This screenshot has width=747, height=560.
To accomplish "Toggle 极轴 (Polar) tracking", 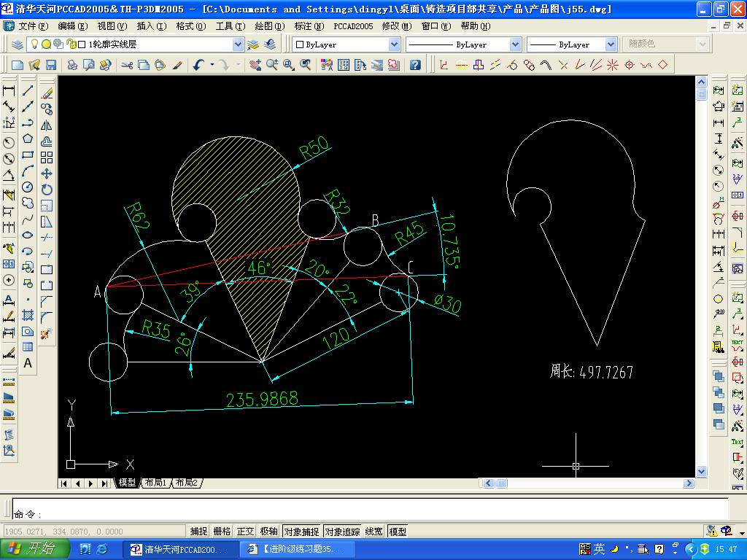I will tap(268, 532).
